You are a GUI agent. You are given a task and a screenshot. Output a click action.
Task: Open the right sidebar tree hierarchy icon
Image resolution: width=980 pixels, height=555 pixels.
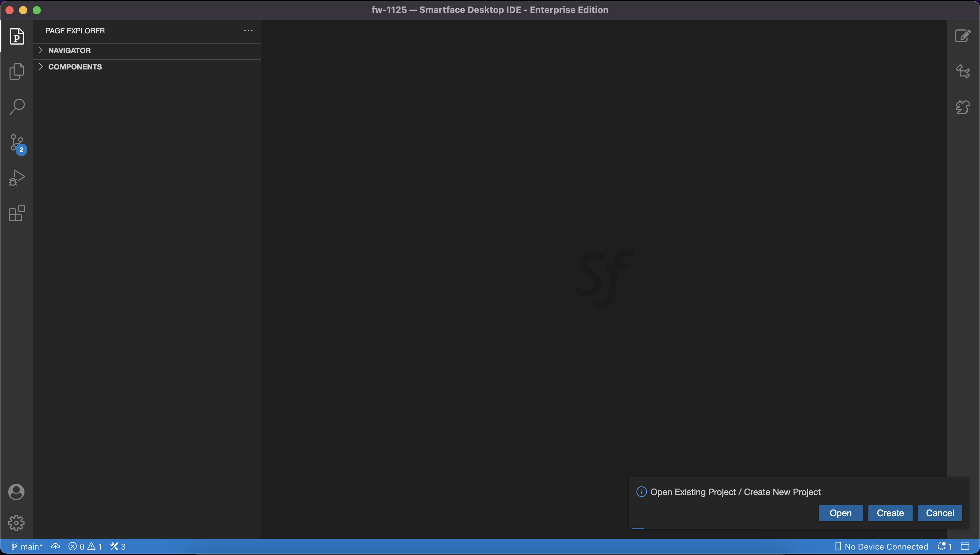pos(963,71)
